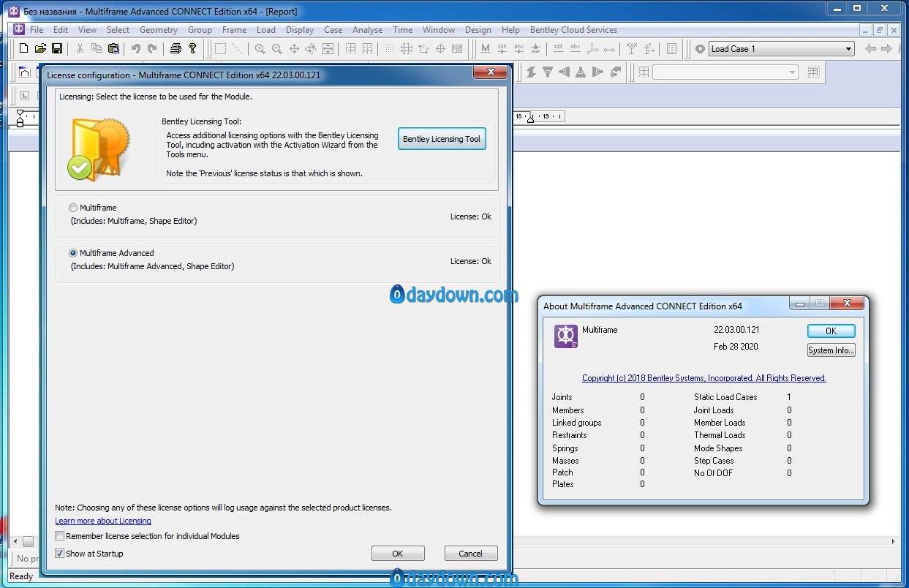The image size is (909, 588).
Task: Click System Info button in About dialog
Action: (x=831, y=350)
